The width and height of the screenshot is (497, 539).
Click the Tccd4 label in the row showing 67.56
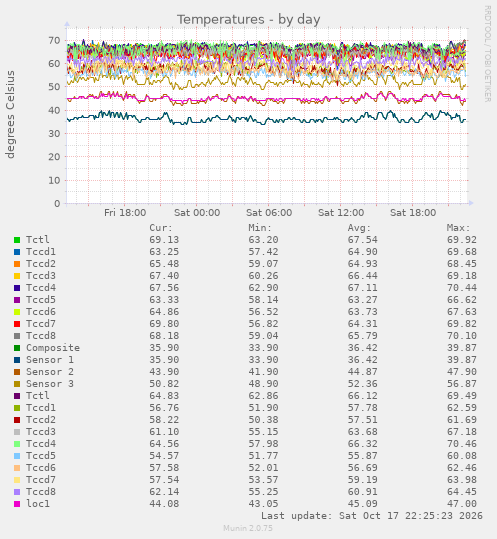[x=41, y=288]
